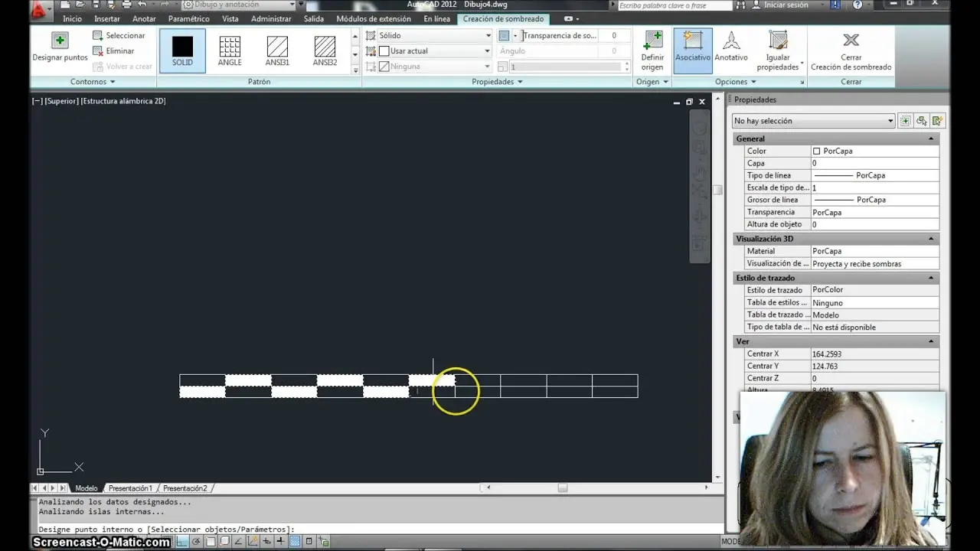
Task: Click the Transparencia de sombreado input field
Action: 612,35
